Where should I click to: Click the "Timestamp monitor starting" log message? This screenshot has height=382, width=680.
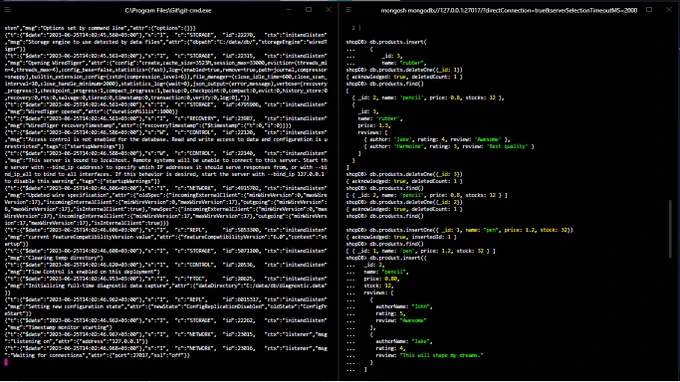(59, 327)
